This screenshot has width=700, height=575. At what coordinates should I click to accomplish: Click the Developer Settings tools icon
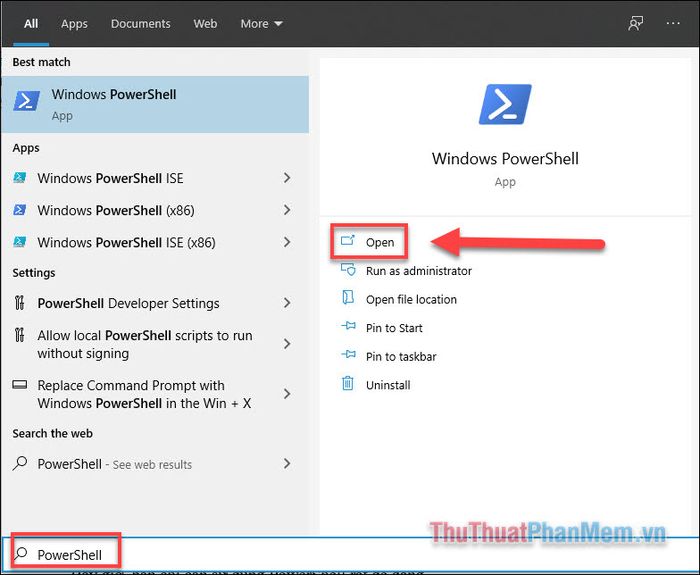tap(19, 303)
